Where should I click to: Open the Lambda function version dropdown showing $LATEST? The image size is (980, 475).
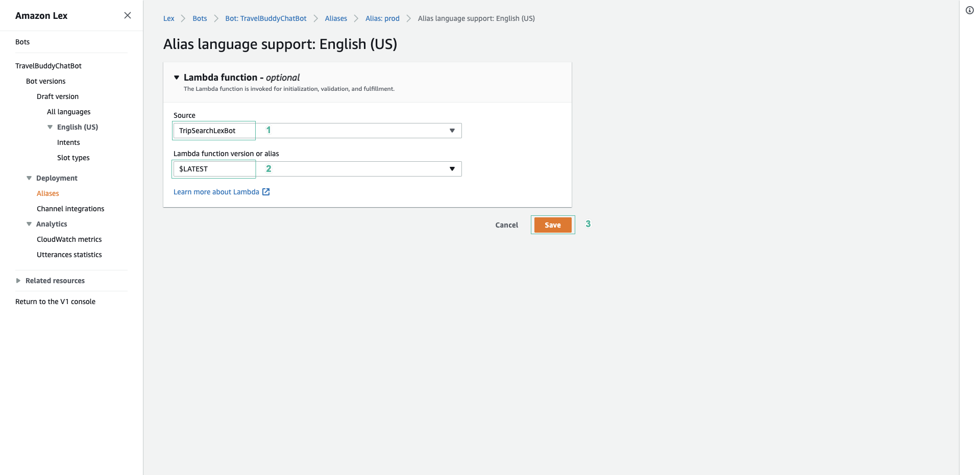317,169
